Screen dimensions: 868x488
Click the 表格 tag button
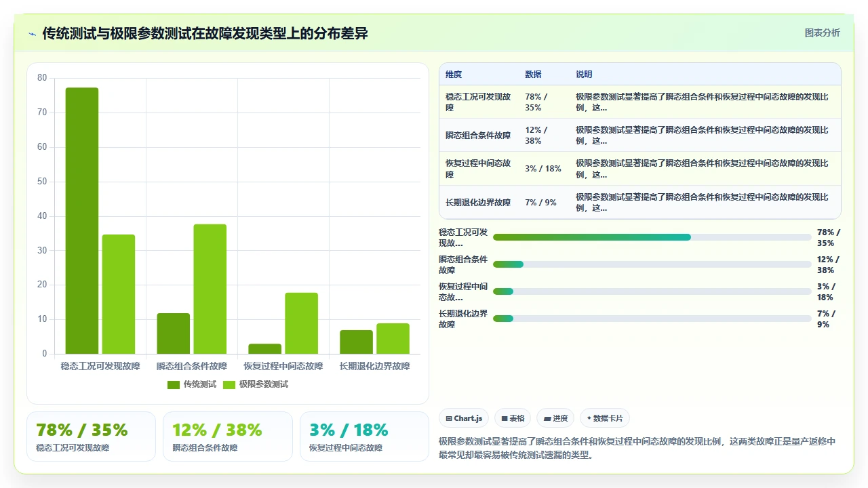(x=512, y=418)
